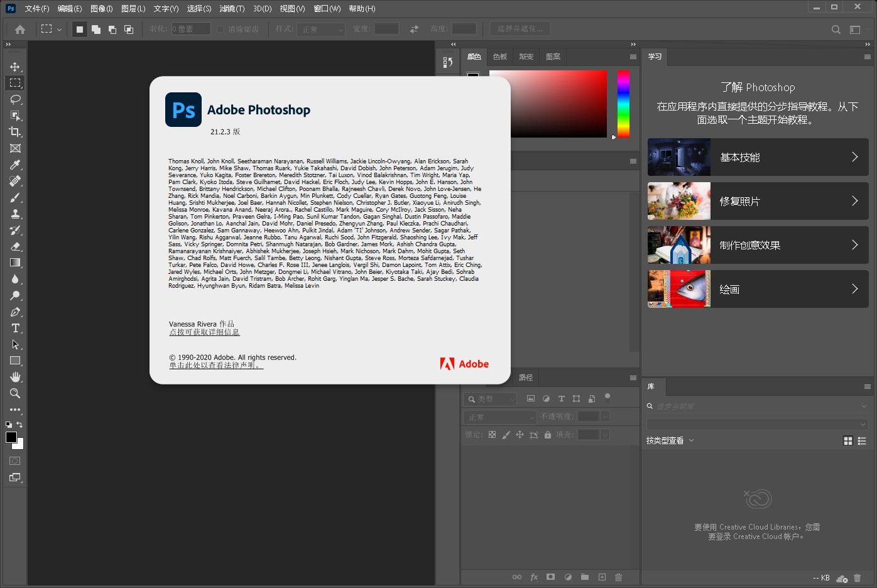Screen dimensions: 877x588
Task: Select the Crop tool
Action: tap(15, 132)
